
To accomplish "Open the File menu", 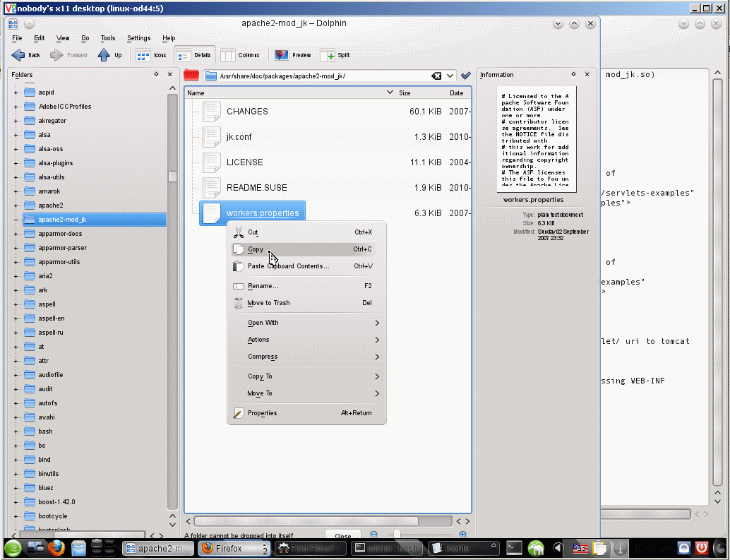I will tap(17, 38).
